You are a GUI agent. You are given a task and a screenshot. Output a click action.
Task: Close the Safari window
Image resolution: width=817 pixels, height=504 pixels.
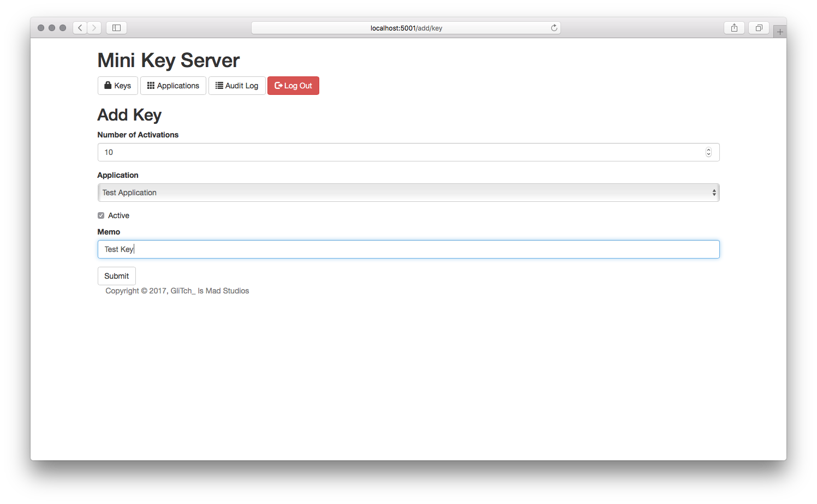tap(41, 28)
